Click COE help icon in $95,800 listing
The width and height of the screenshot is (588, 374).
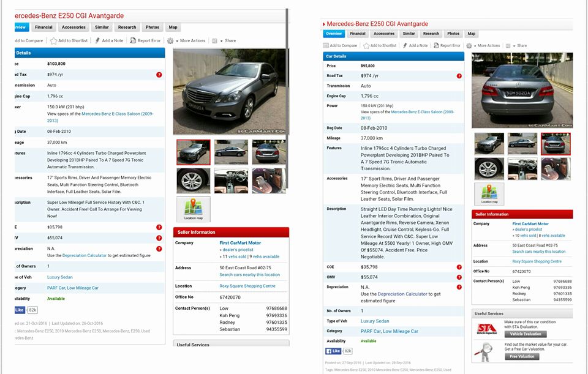tap(459, 267)
